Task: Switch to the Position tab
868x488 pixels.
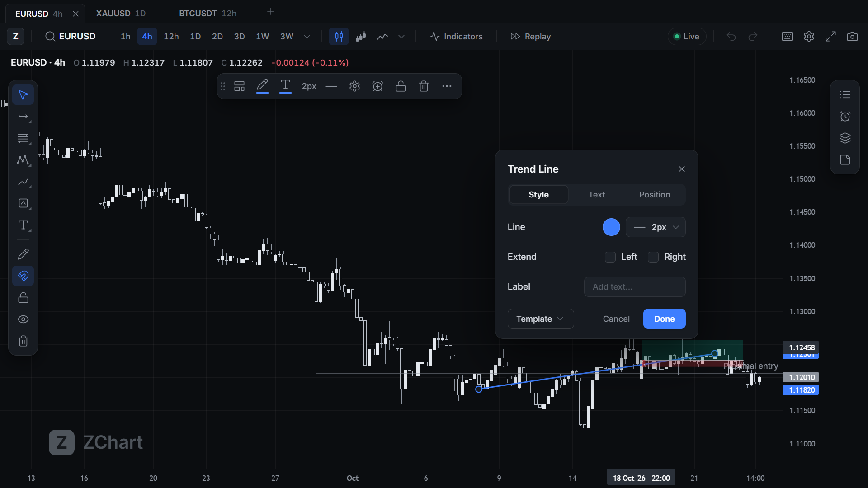Action: (x=655, y=195)
